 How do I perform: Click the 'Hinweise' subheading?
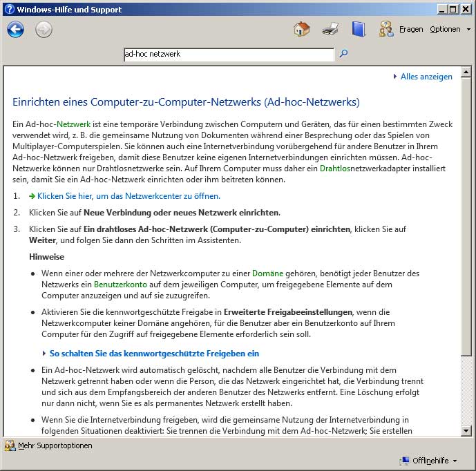(x=46, y=257)
